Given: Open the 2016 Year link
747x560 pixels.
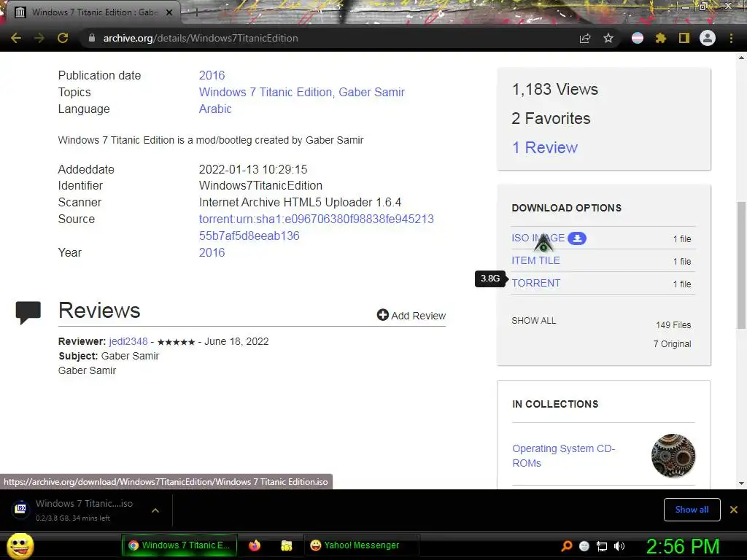Looking at the screenshot, I should tap(212, 252).
